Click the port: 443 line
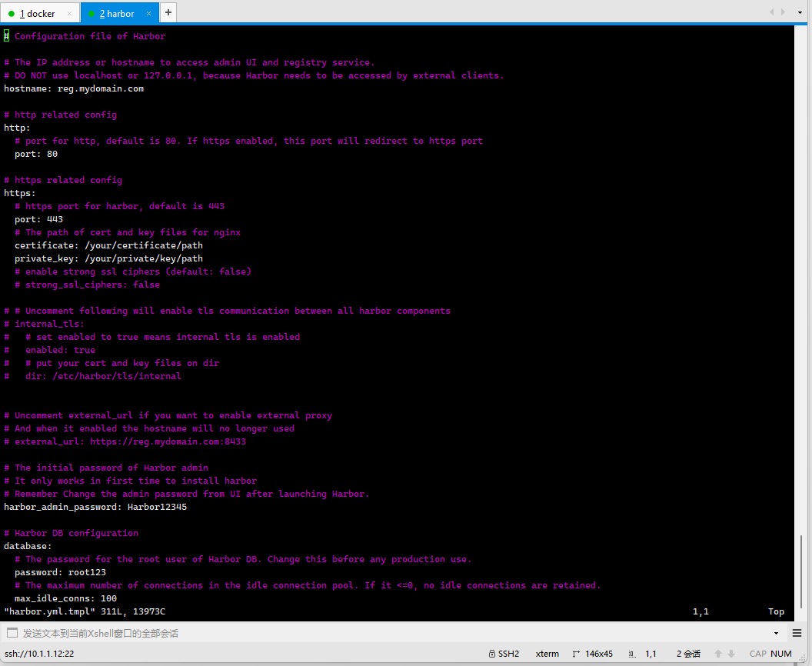Image resolution: width=812 pixels, height=666 pixels. tap(39, 219)
